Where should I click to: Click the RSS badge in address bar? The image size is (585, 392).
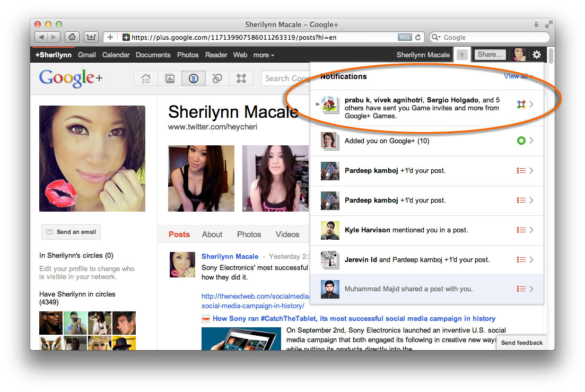pos(405,37)
